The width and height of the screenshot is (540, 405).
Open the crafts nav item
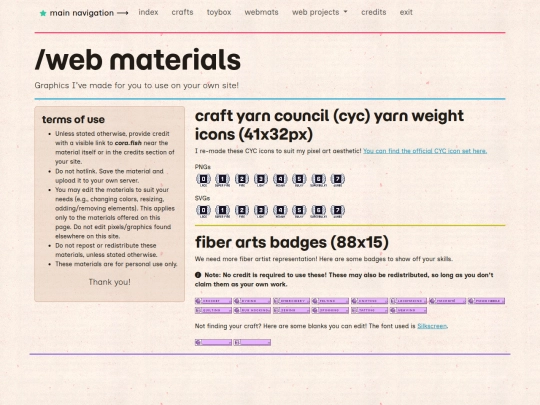tap(182, 12)
